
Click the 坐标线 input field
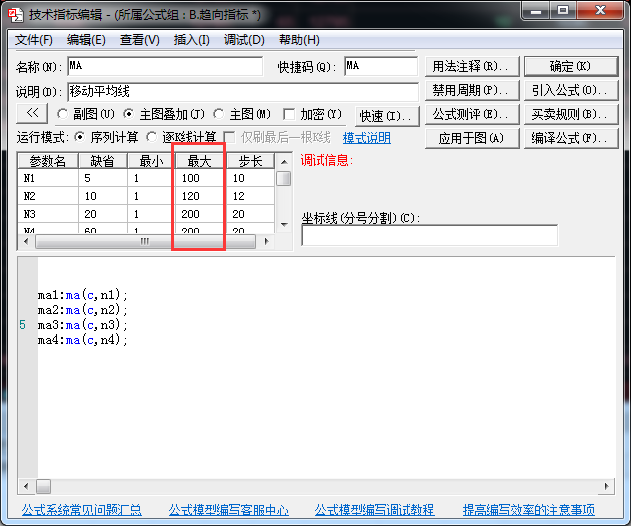pos(429,236)
